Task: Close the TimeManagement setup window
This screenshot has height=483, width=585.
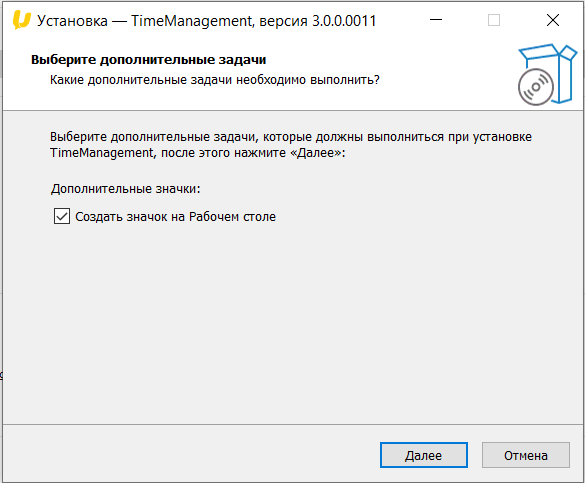Action: pyautogui.click(x=553, y=20)
